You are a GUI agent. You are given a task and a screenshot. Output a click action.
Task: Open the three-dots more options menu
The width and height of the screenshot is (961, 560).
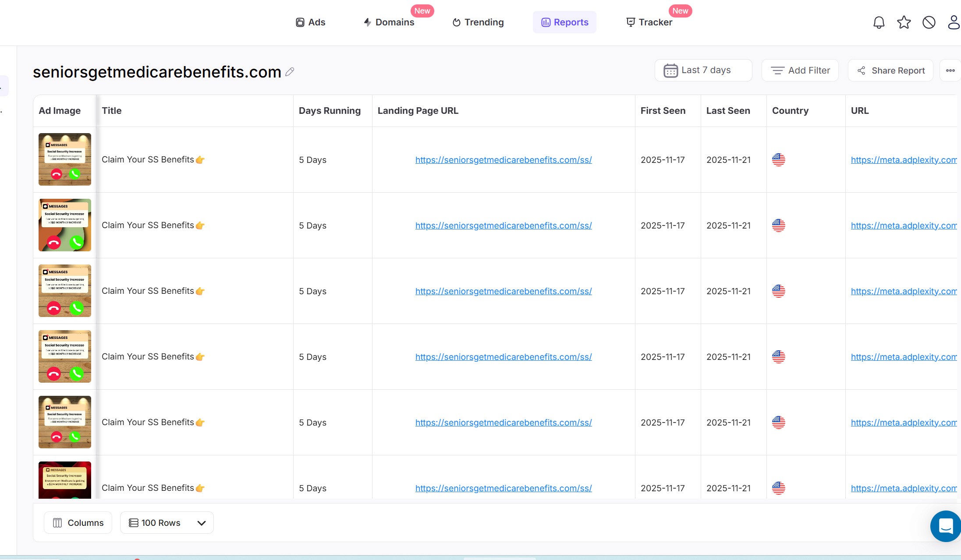point(950,70)
